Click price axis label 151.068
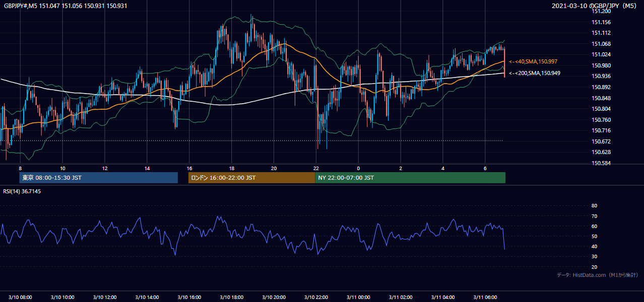This screenshot has width=644, height=302. [x=601, y=44]
